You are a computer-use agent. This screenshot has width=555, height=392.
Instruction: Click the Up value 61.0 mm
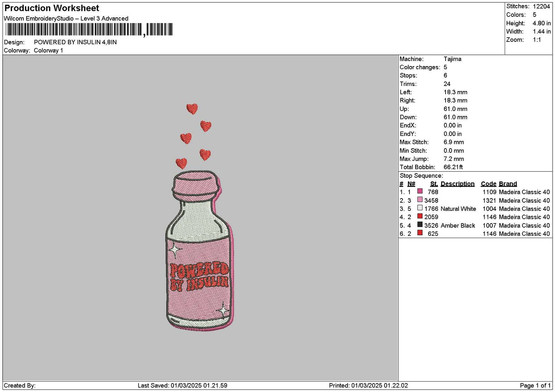point(456,109)
